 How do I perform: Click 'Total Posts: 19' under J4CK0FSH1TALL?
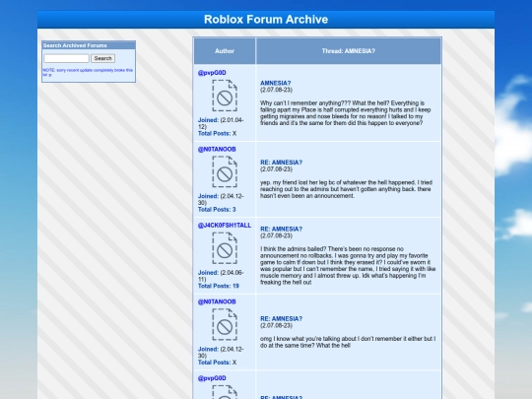[219, 286]
